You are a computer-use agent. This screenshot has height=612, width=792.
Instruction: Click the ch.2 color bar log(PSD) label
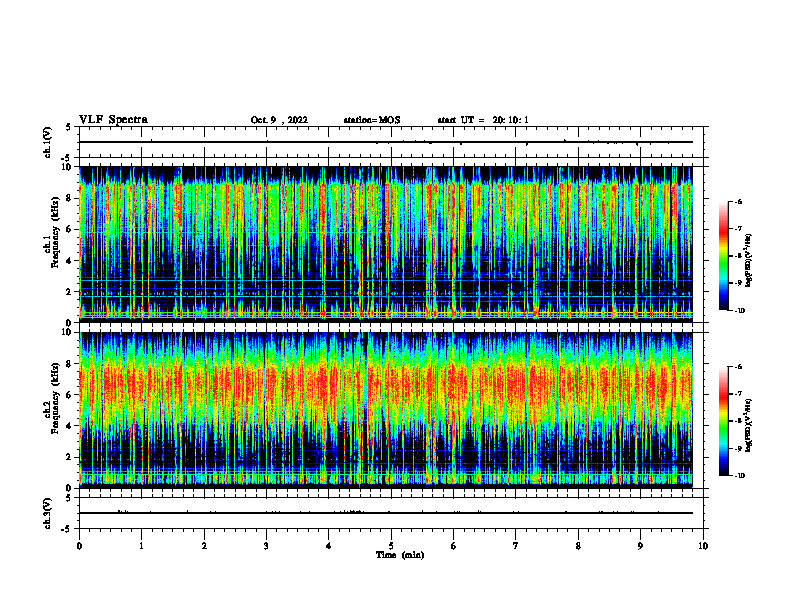[749, 425]
